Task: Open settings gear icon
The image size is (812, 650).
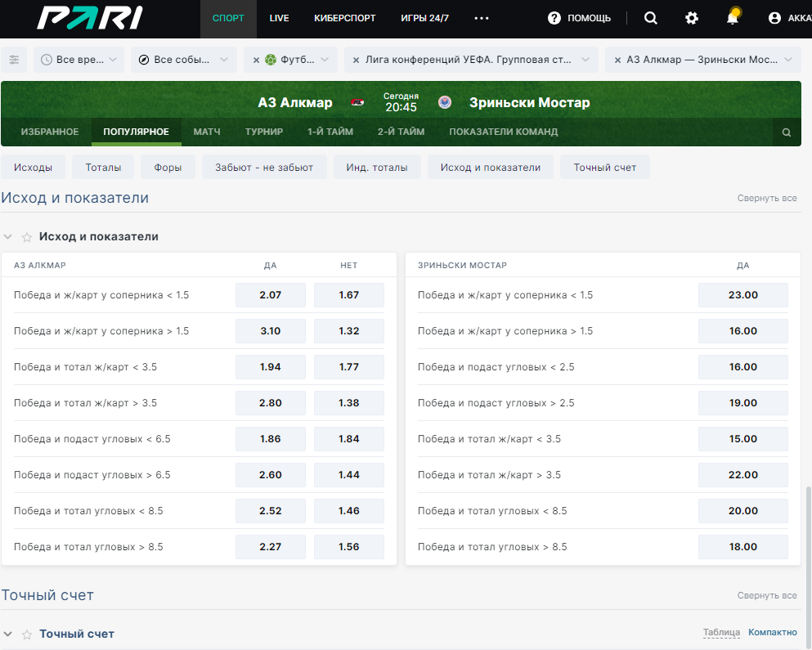Action: [x=691, y=18]
